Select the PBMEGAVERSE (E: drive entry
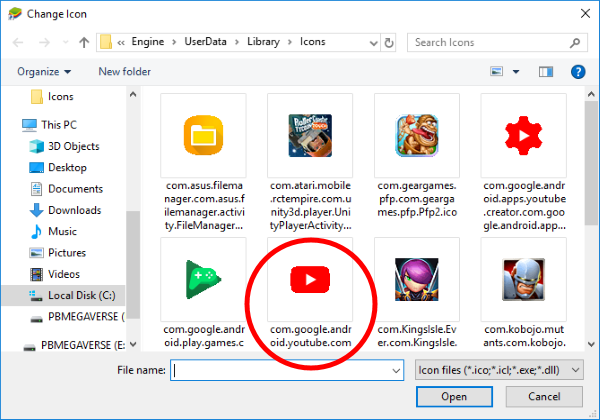This screenshot has height=420, width=600. (x=74, y=345)
